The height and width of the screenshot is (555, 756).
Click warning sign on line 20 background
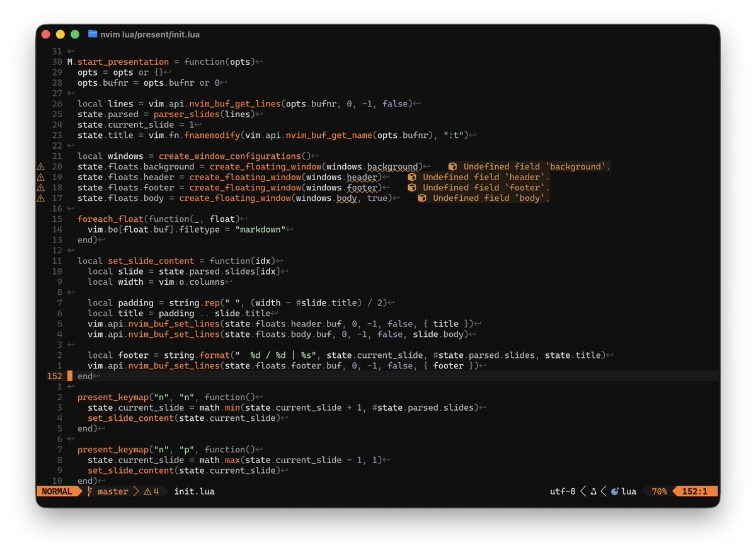tap(41, 167)
